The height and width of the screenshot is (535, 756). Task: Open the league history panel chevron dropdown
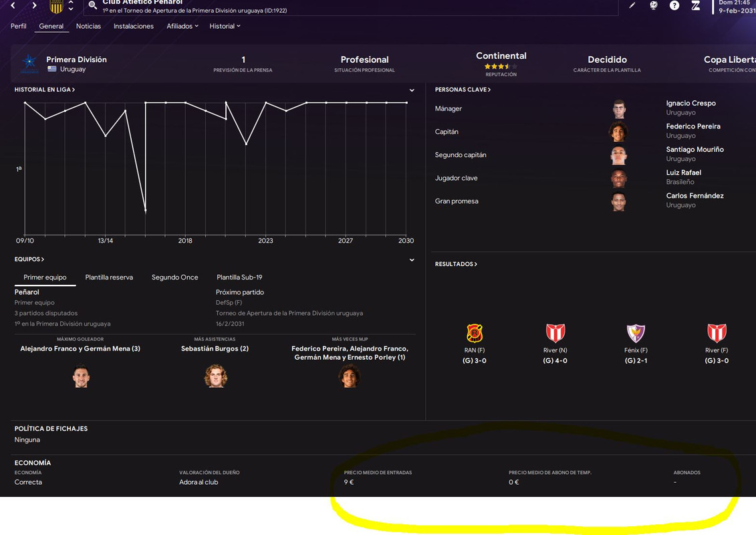[x=412, y=90]
